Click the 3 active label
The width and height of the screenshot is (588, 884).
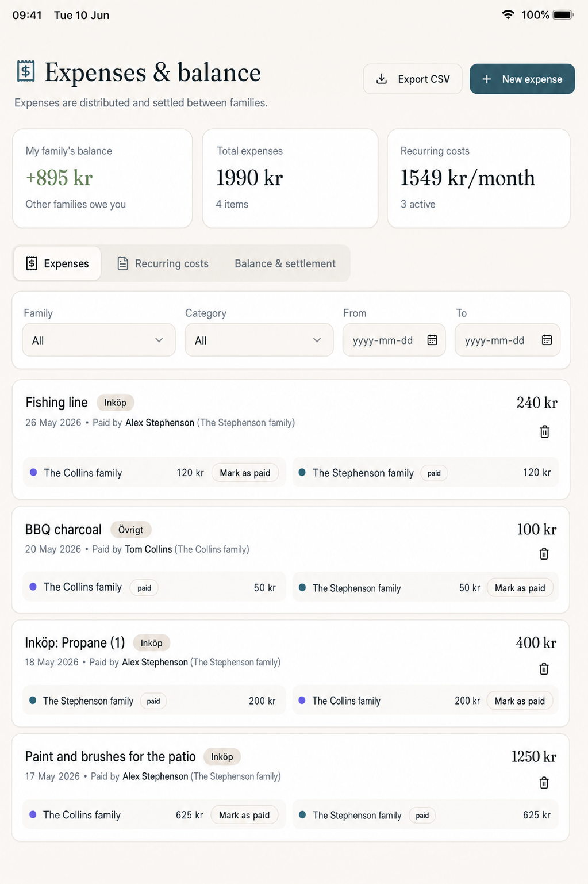418,204
